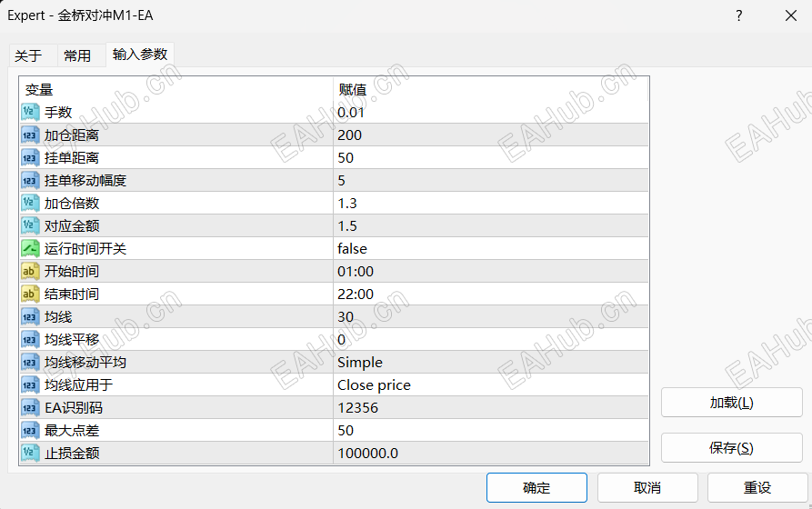The width and height of the screenshot is (812, 509).
Task: Select the 止损金额 variable name
Action: [x=72, y=453]
